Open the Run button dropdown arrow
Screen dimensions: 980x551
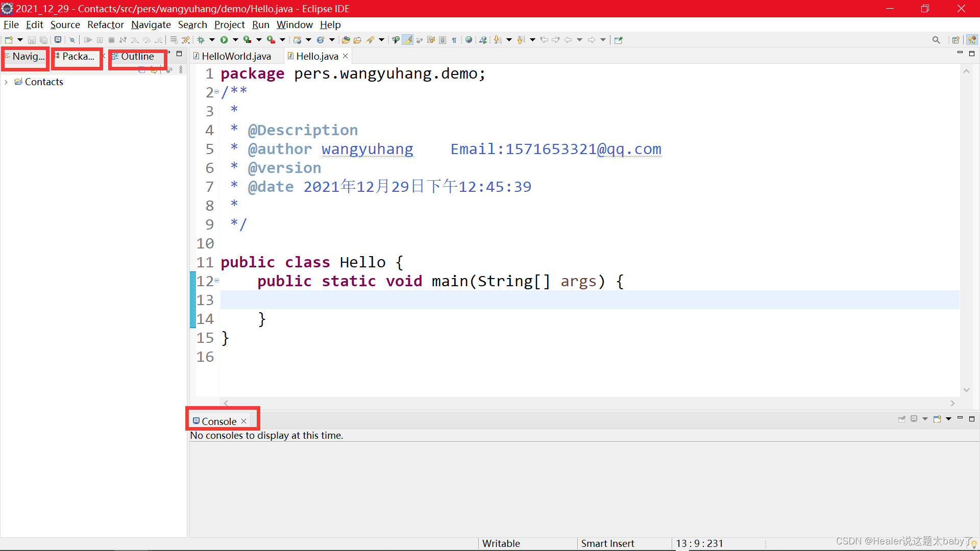(235, 40)
